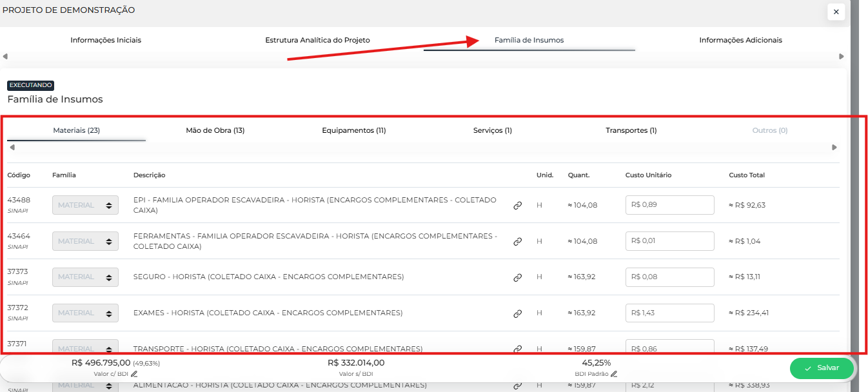Open Estrutura Analítica do Projeto tab
Image resolution: width=868 pixels, height=392 pixels.
click(317, 40)
